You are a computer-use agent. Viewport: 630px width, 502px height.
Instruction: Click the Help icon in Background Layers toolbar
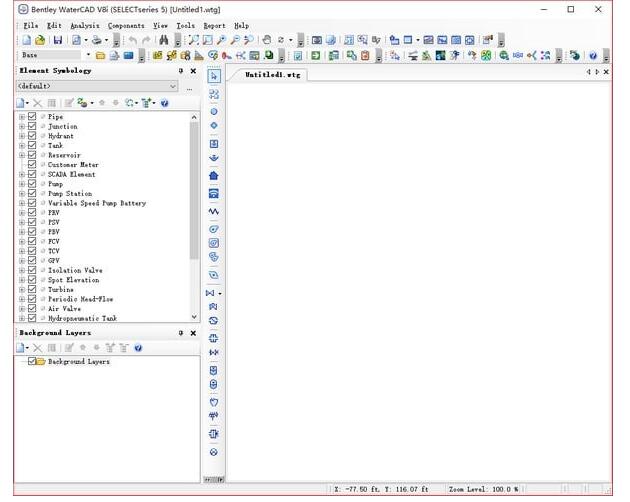pos(138,347)
